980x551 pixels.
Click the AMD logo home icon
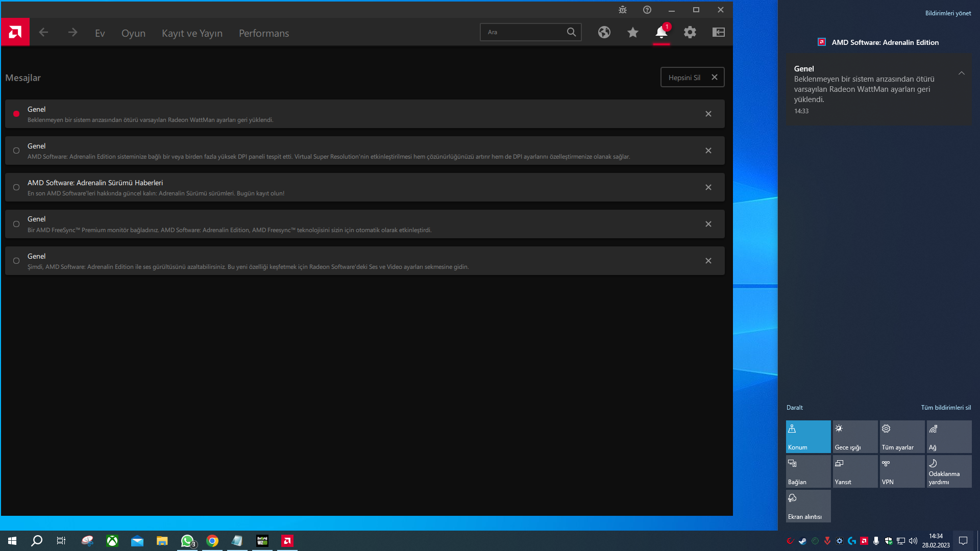coord(15,32)
